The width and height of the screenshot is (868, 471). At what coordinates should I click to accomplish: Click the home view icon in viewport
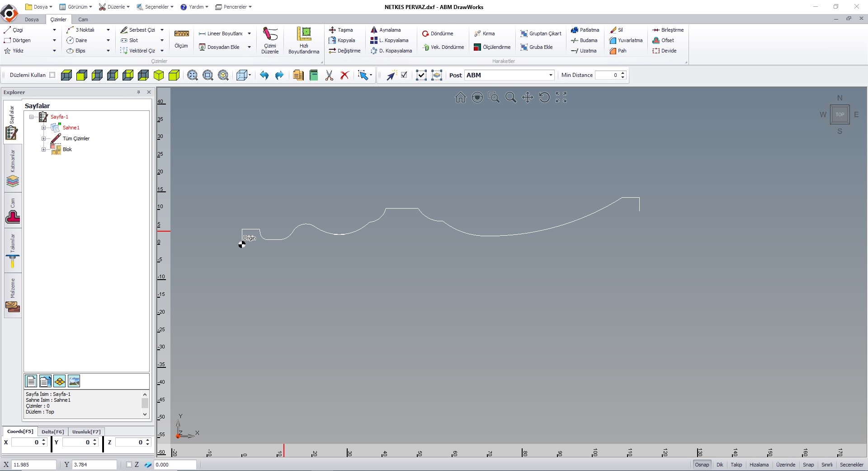460,98
